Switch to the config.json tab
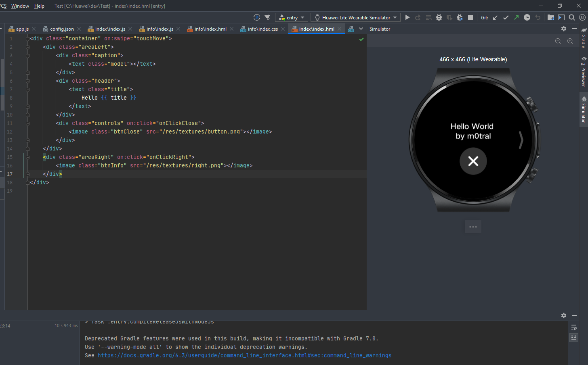The height and width of the screenshot is (365, 588). (61, 29)
